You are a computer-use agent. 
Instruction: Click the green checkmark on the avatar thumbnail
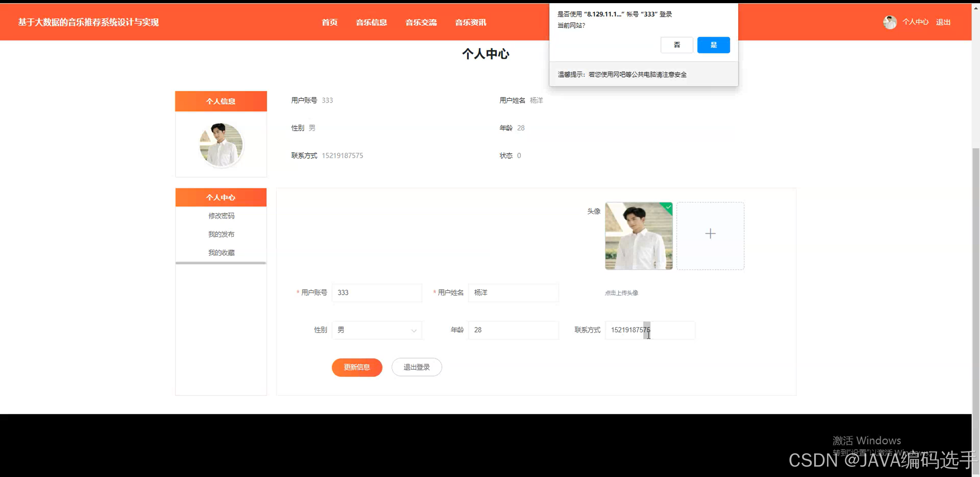coord(668,208)
